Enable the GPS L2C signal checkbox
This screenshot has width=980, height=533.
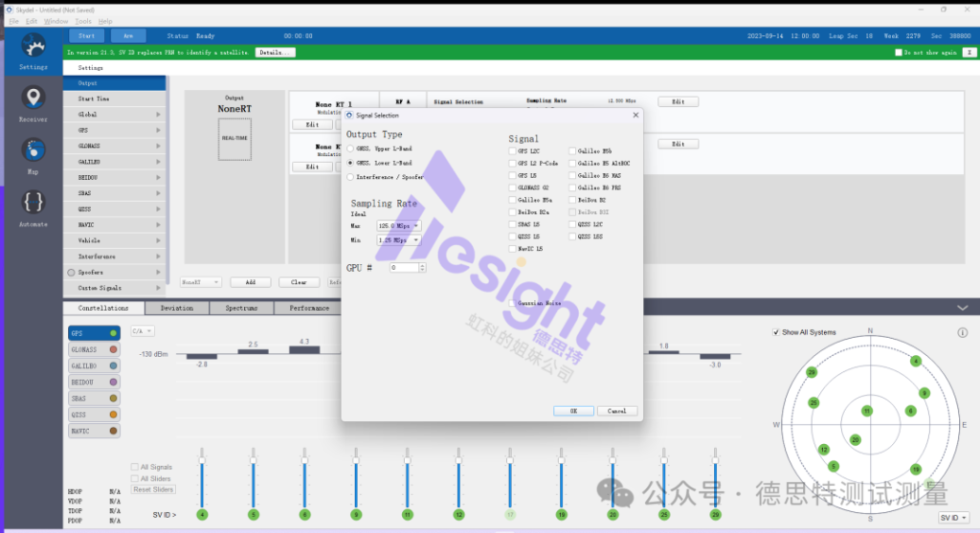tap(513, 150)
